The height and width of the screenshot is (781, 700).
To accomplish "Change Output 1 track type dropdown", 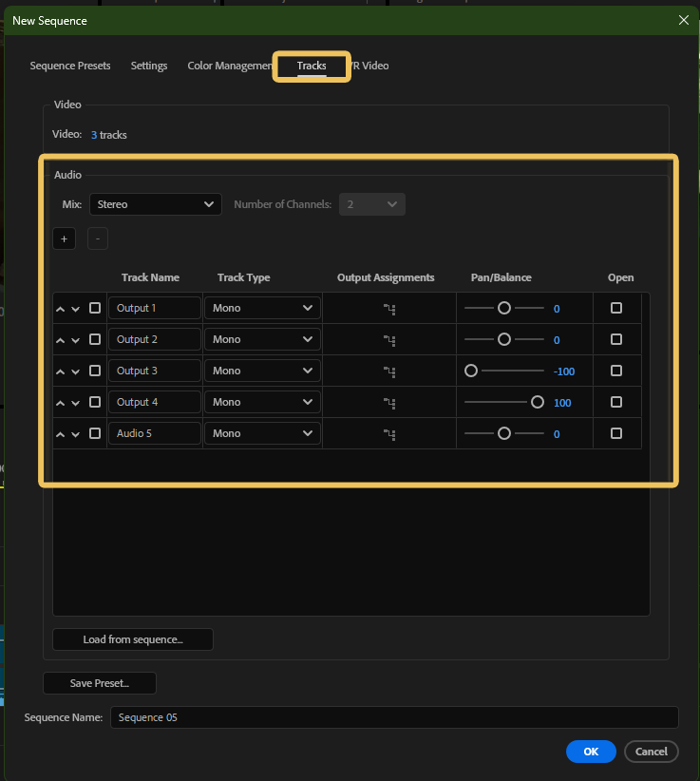I will 262,308.
